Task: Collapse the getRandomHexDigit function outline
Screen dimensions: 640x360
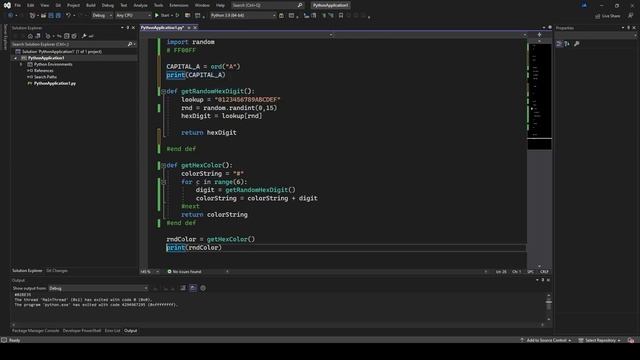Action: pyautogui.click(x=163, y=91)
